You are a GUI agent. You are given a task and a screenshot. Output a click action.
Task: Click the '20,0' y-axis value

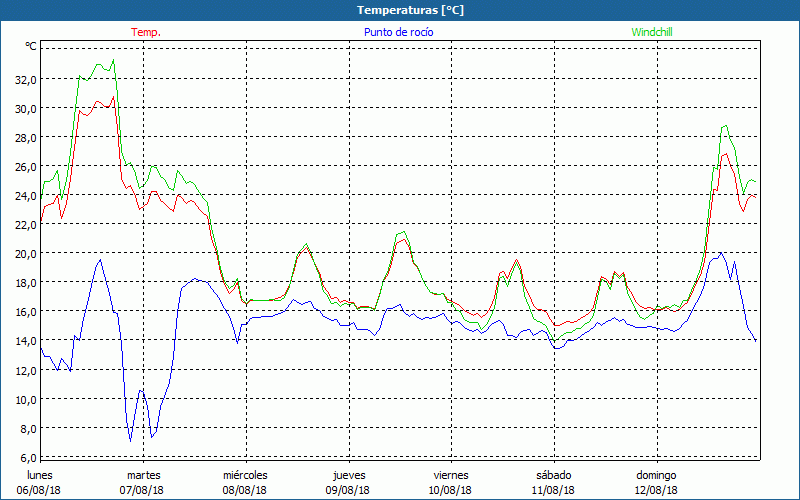tap(26, 254)
